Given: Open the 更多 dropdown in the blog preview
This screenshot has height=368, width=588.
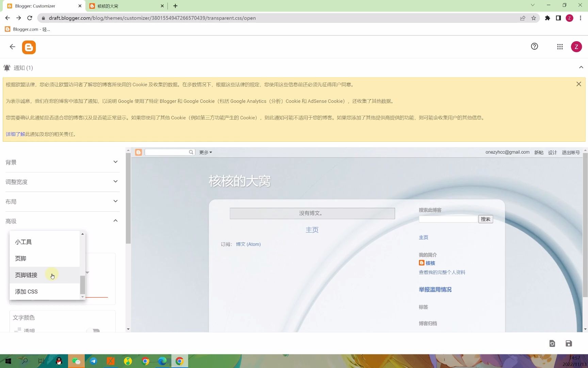Looking at the screenshot, I should (x=205, y=152).
